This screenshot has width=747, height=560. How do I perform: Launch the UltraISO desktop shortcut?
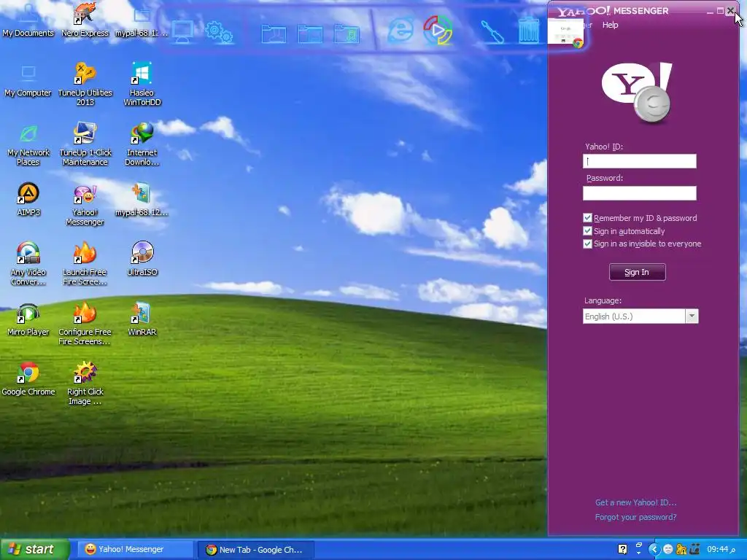click(142, 260)
